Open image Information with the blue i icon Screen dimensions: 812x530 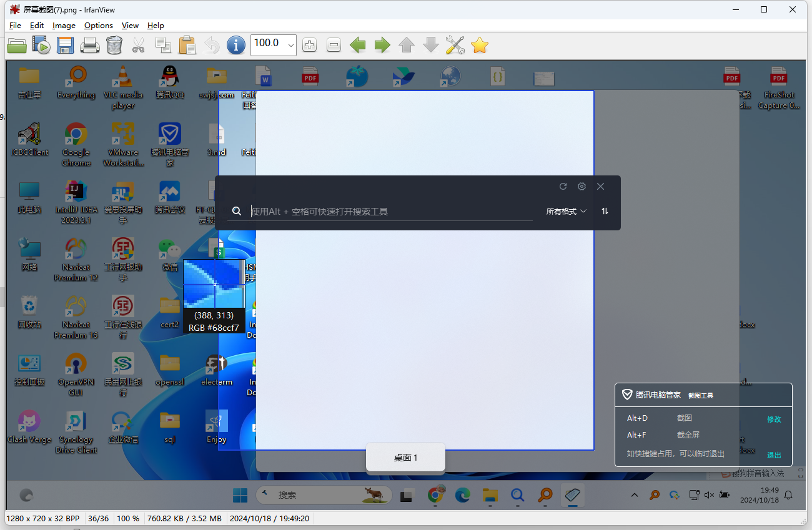235,45
